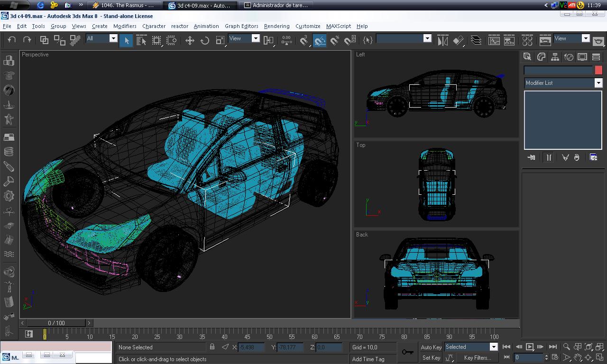
Task: Click the Key Filters... button
Action: [x=477, y=358]
